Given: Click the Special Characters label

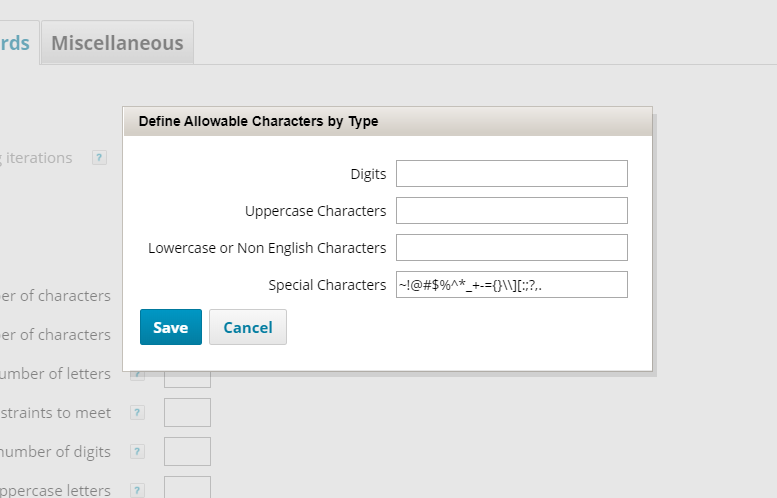Looking at the screenshot, I should (x=326, y=285).
